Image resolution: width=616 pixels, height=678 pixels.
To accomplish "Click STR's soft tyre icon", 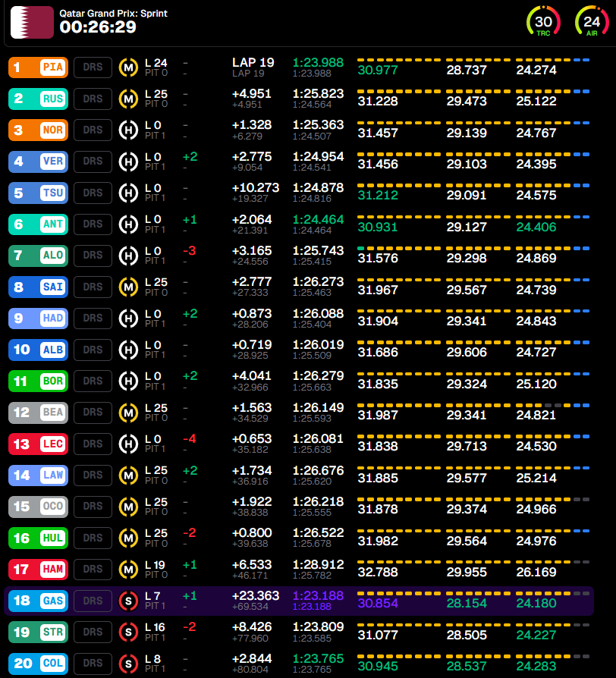I will 128,632.
